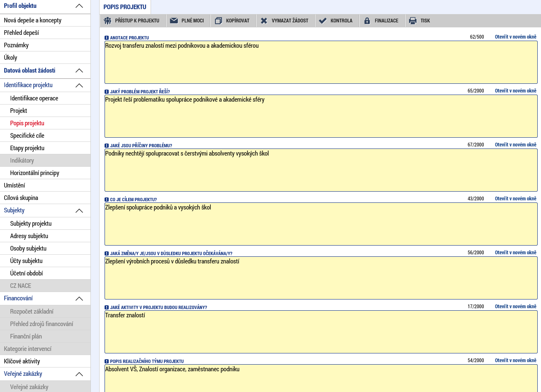Open Přehled depeší
The width and height of the screenshot is (541, 392).
(x=45, y=33)
